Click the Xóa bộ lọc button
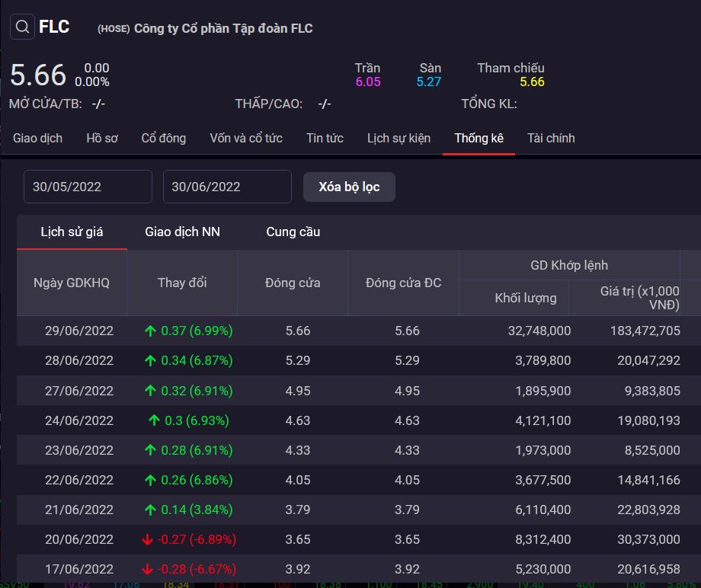Viewport: 701px width, 588px height. [x=349, y=187]
